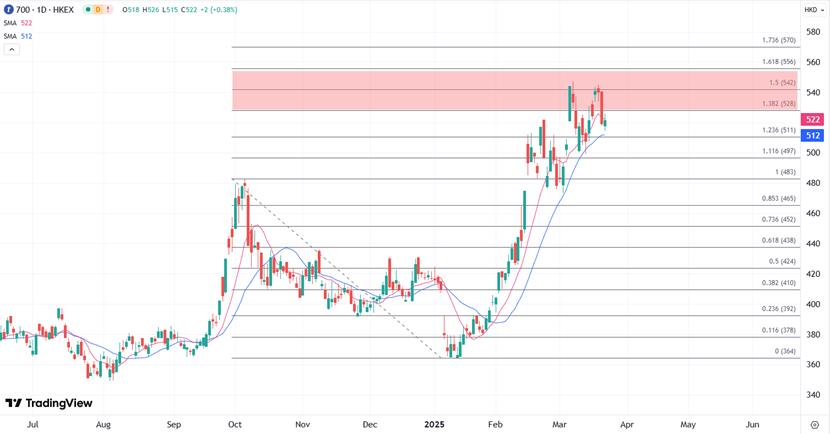Click the 580 value on price scale

click(812, 32)
